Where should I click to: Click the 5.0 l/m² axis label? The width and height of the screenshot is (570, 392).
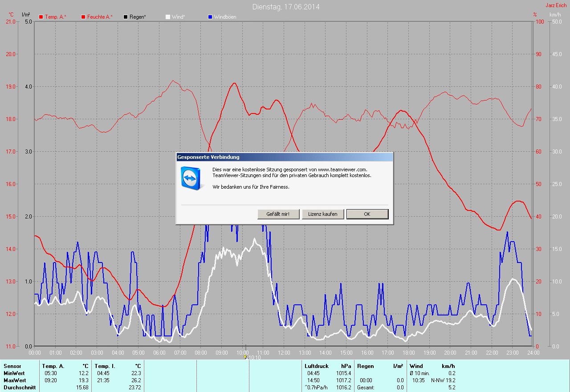tap(28, 22)
